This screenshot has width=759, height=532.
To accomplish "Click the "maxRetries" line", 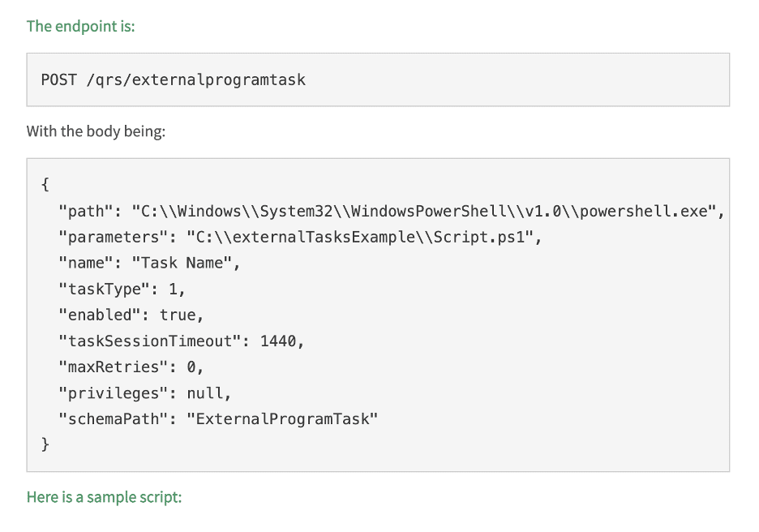I will [131, 367].
